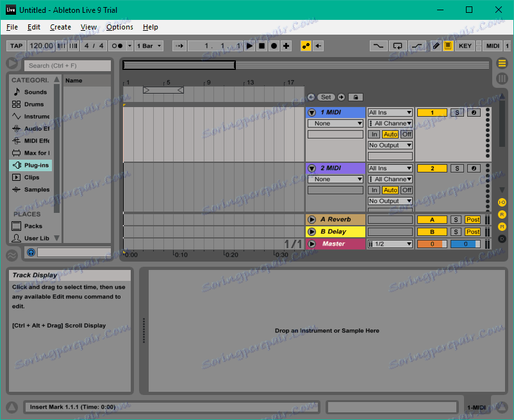Toggle the Follow button in the transport bar
The image size is (514, 420).
click(x=179, y=46)
